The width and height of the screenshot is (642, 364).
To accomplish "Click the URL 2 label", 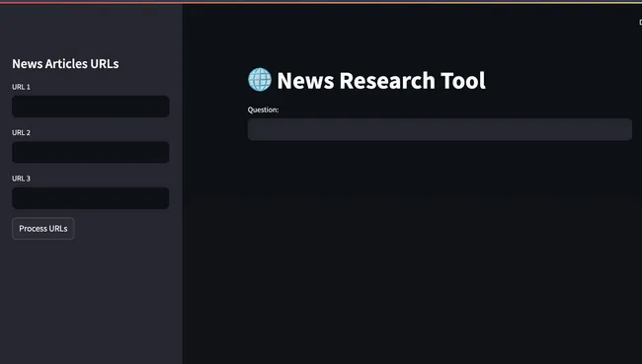I will tap(22, 132).
